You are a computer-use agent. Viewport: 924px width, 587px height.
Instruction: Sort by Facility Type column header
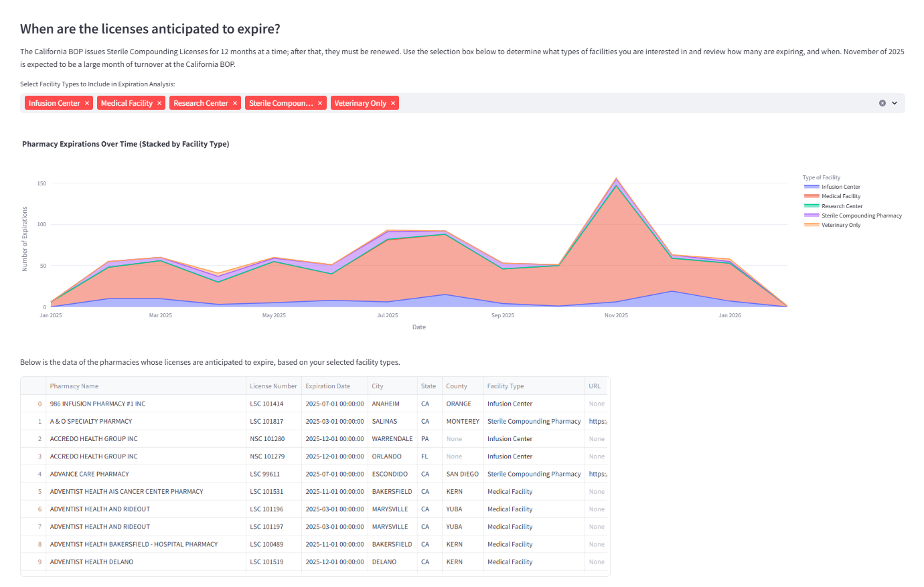click(x=506, y=386)
